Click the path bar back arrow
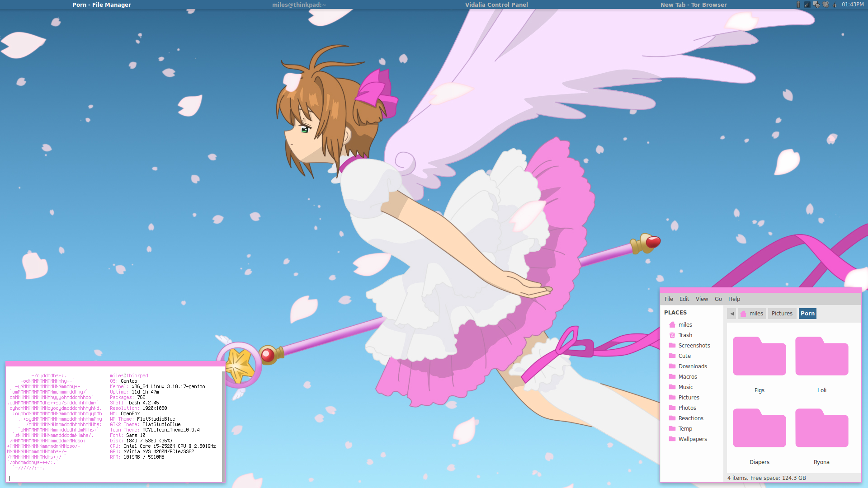 click(x=732, y=314)
